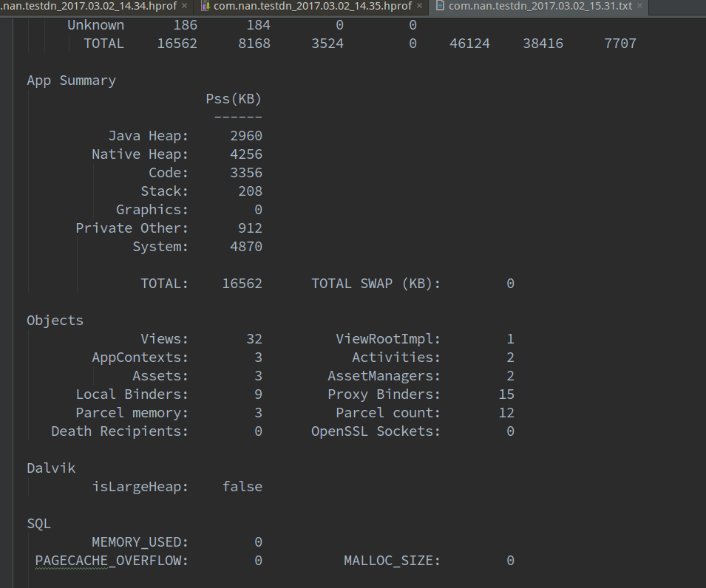Click the 'Assets:' label
This screenshot has height=588, width=706.
160,376
